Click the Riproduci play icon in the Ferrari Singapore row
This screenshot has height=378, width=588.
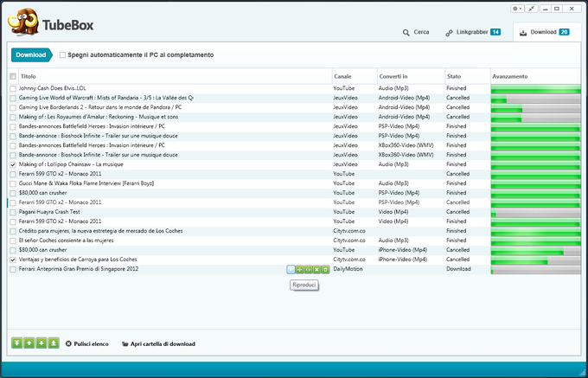[x=291, y=269]
